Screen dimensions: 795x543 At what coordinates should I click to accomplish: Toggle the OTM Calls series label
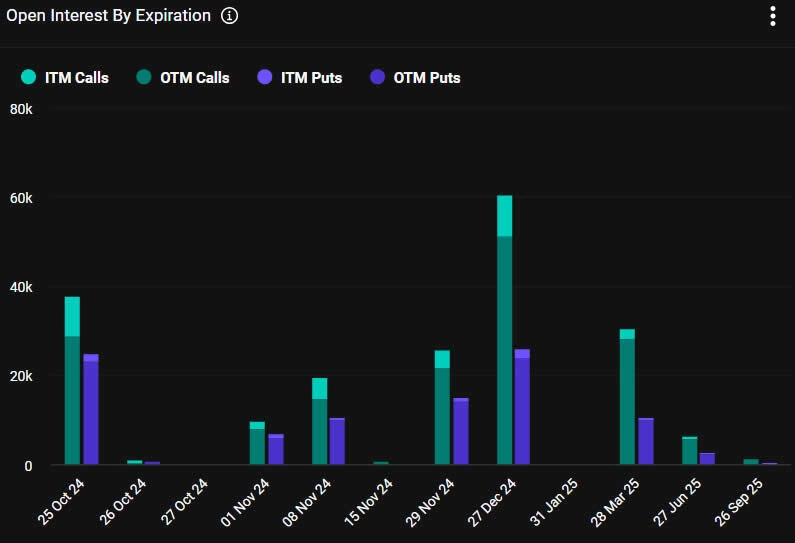(x=195, y=78)
